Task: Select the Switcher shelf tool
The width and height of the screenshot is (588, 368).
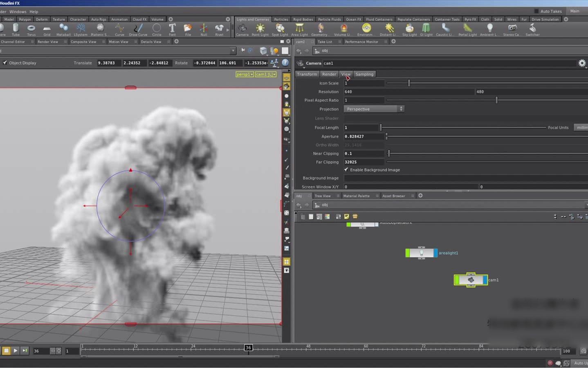Action: click(532, 29)
